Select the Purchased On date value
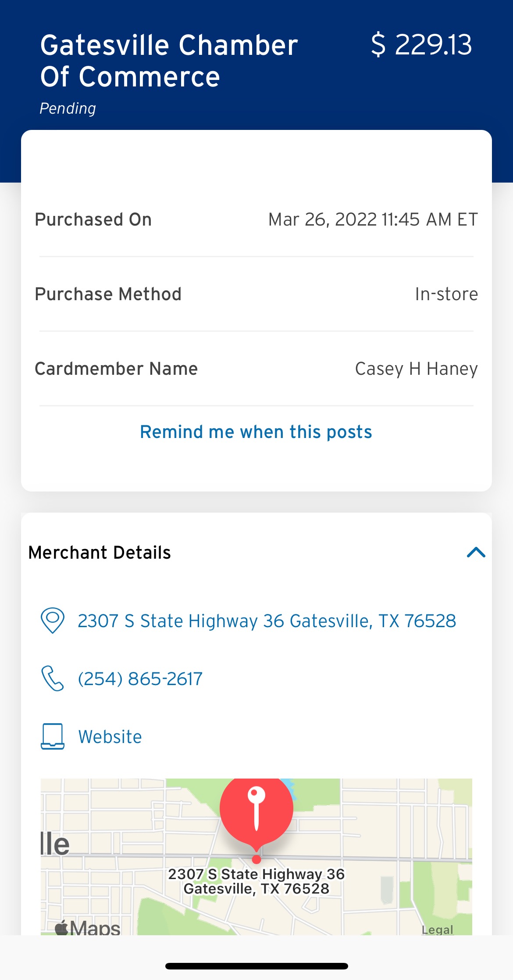This screenshot has height=980, width=513. point(373,219)
